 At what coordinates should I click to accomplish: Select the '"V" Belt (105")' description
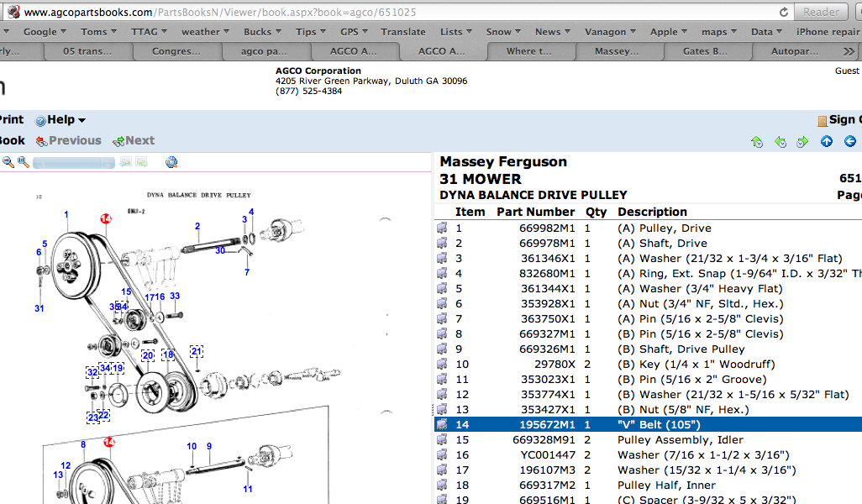coord(660,424)
